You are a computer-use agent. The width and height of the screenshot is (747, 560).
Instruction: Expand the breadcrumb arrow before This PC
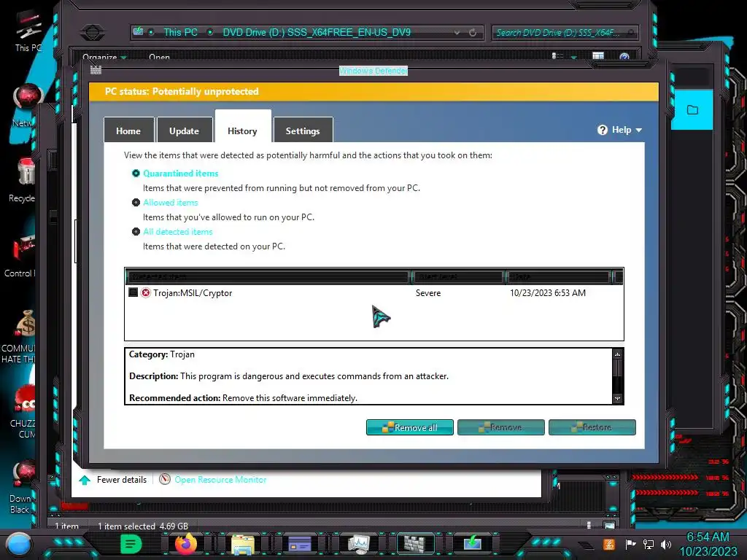point(151,32)
